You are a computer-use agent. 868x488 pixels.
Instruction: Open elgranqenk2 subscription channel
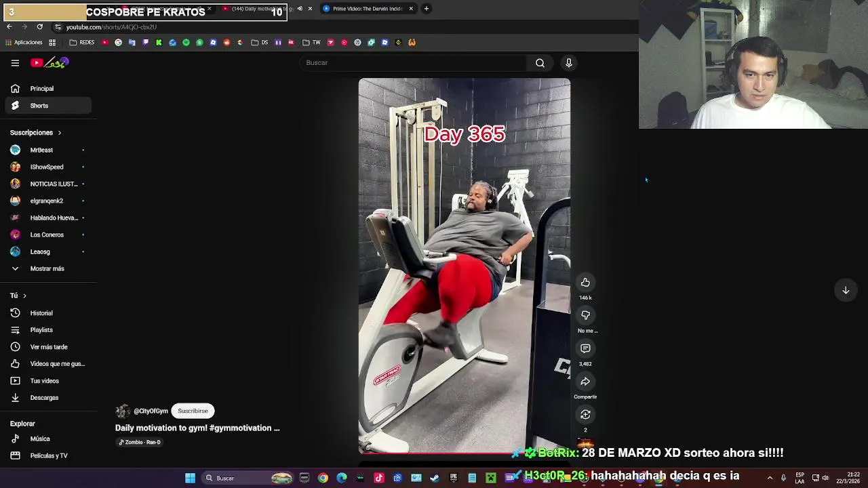click(x=47, y=201)
